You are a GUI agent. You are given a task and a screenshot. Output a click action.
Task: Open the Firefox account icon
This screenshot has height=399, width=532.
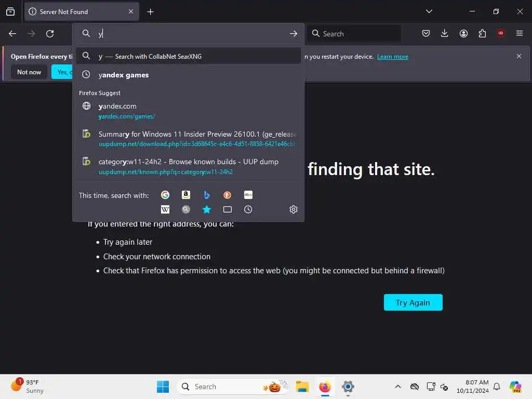click(x=463, y=33)
